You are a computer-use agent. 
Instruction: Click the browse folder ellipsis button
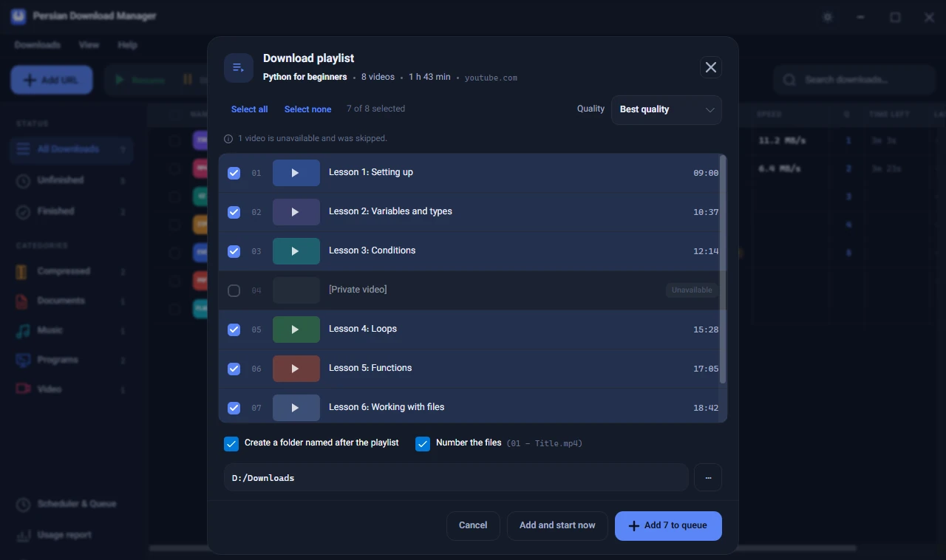pos(708,478)
